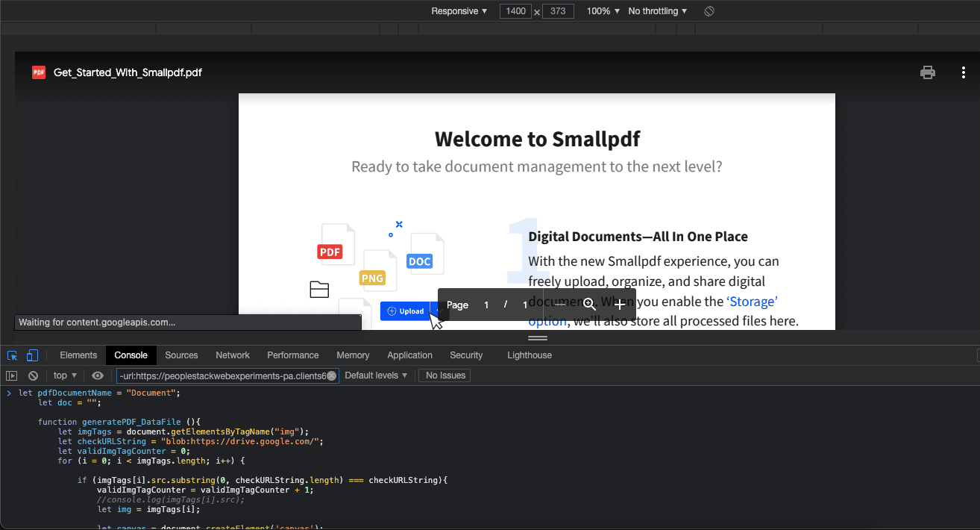Viewport: 980px width, 530px height.
Task: Click the viewport width input field
Action: (x=515, y=11)
